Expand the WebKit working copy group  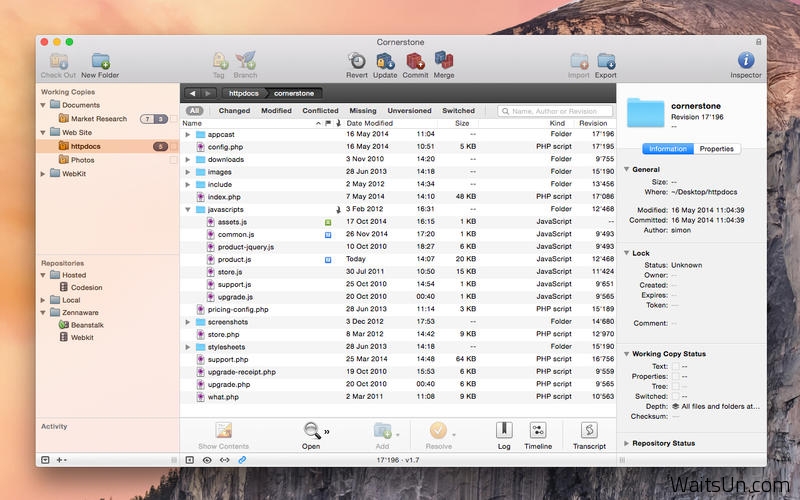pyautogui.click(x=43, y=174)
